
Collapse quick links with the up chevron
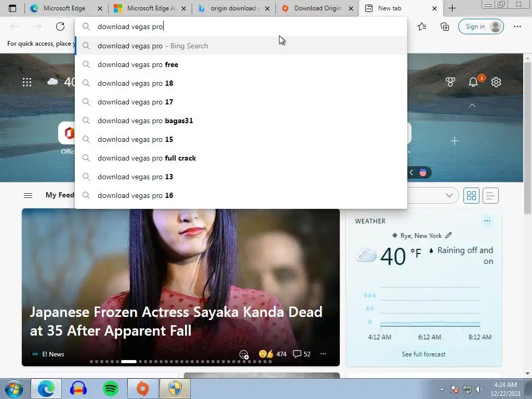pos(472,105)
